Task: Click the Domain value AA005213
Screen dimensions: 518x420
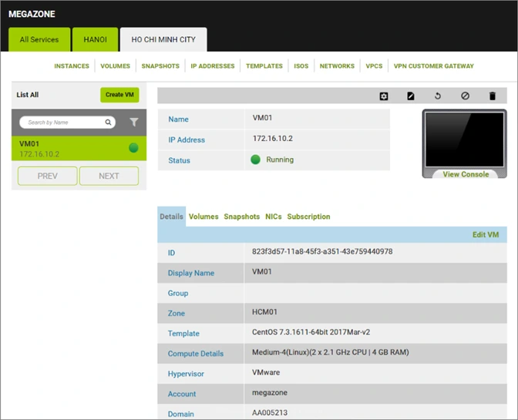Action: (270, 413)
